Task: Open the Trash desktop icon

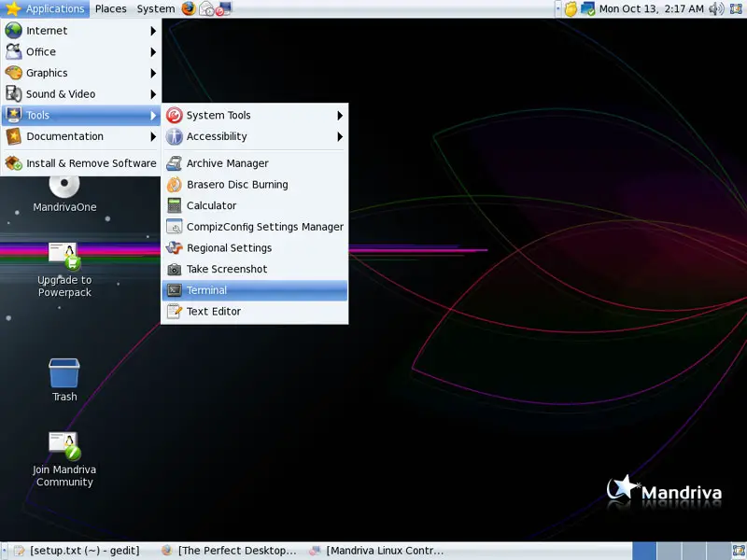Action: [64, 380]
